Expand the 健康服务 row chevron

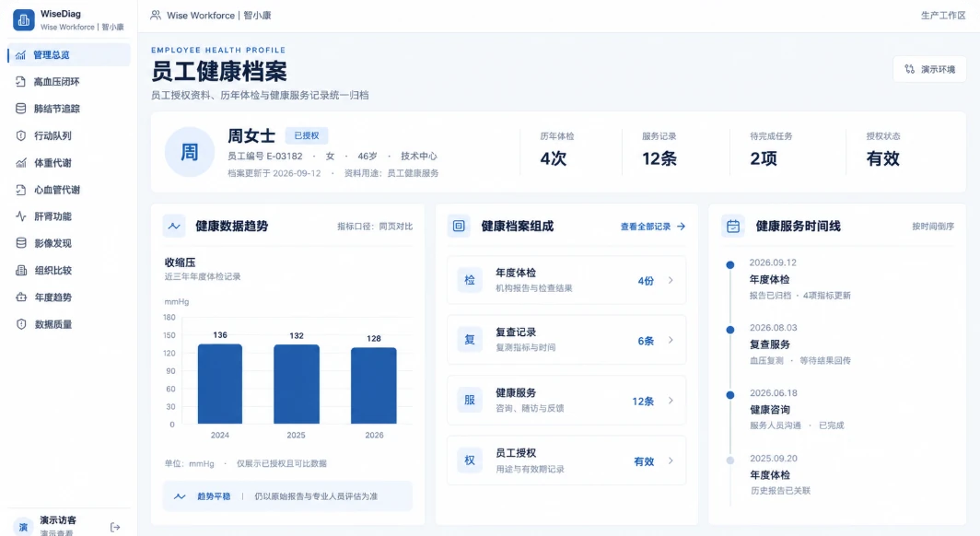[x=671, y=401]
